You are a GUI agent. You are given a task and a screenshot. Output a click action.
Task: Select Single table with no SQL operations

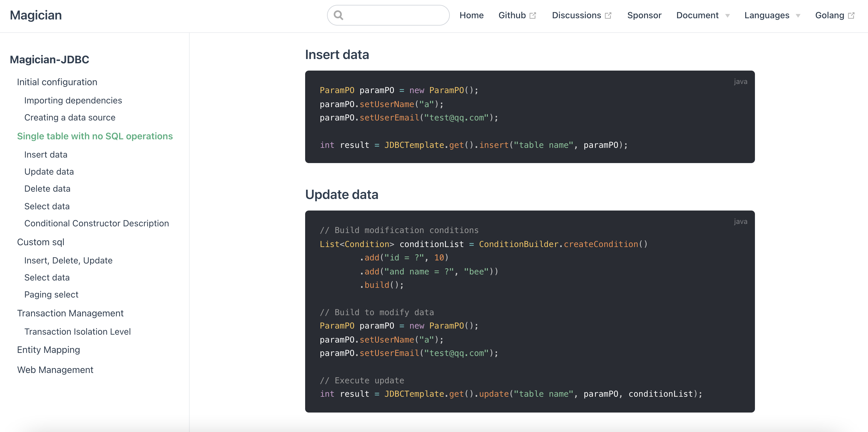coord(95,136)
